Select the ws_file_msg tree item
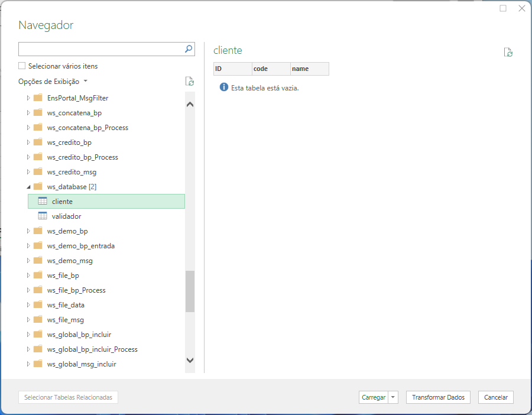Viewport: 532px width, 415px height. (65, 320)
